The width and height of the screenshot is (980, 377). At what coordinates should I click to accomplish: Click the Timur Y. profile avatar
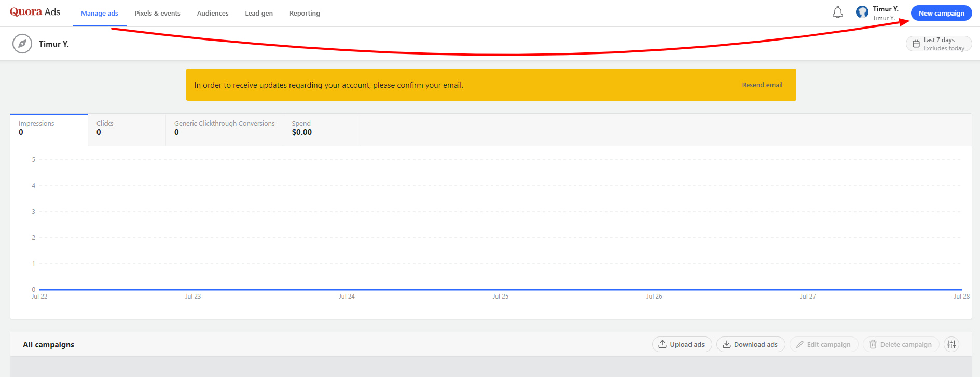coord(862,12)
